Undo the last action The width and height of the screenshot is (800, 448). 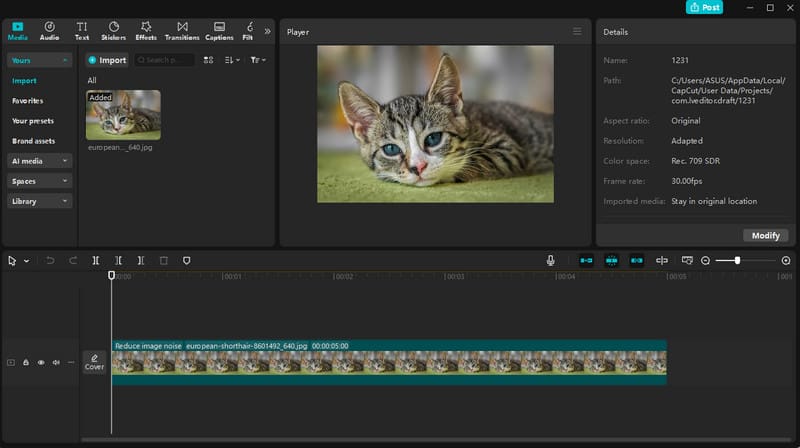point(50,261)
